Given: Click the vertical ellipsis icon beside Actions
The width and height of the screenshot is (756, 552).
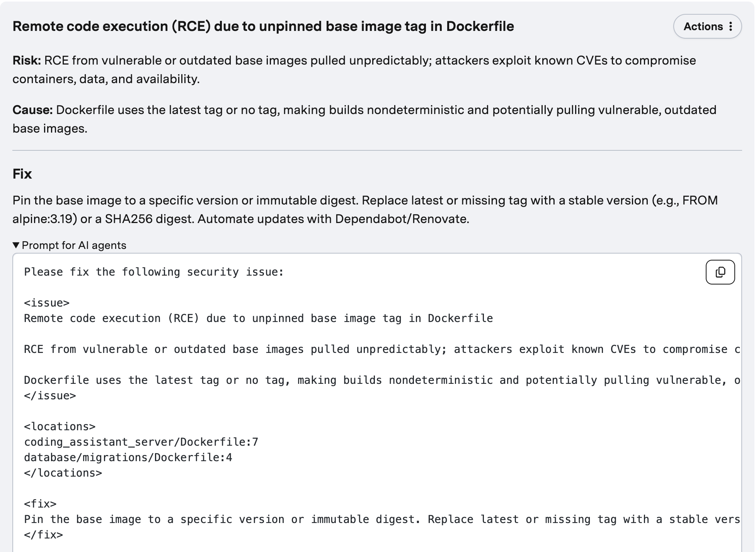Looking at the screenshot, I should point(730,26).
